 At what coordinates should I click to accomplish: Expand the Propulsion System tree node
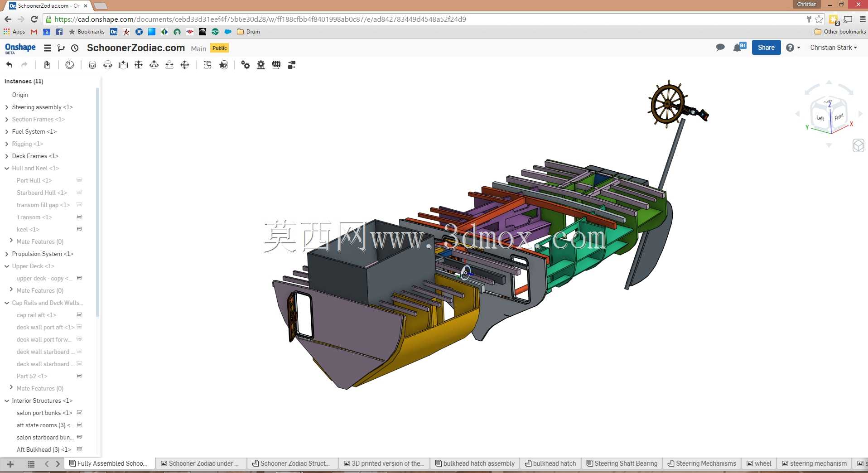point(7,254)
